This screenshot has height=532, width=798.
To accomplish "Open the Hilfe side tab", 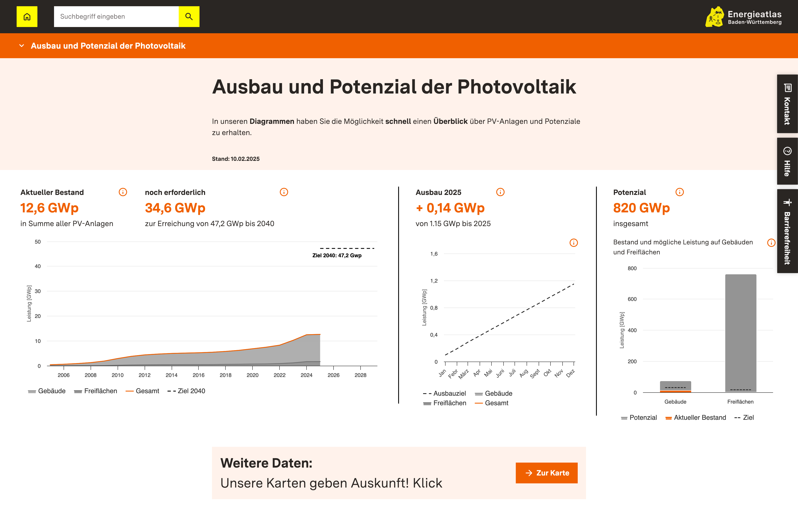I will [787, 161].
